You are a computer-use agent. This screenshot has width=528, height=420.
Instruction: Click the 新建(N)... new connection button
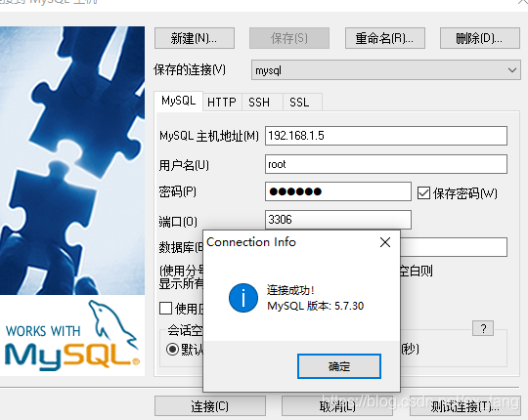[195, 38]
